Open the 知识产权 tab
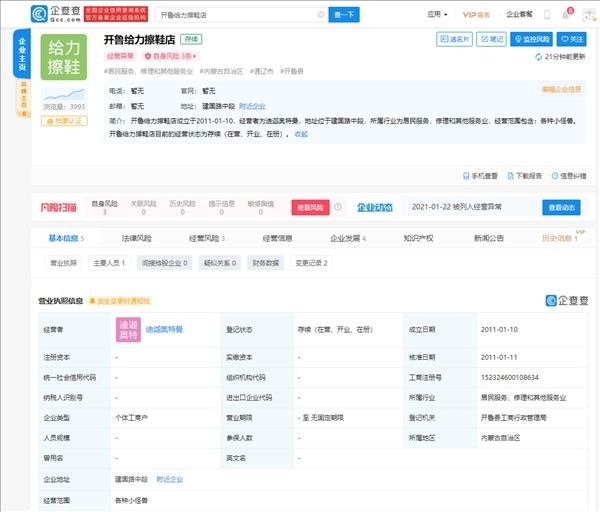The height and width of the screenshot is (512, 600). pos(418,239)
